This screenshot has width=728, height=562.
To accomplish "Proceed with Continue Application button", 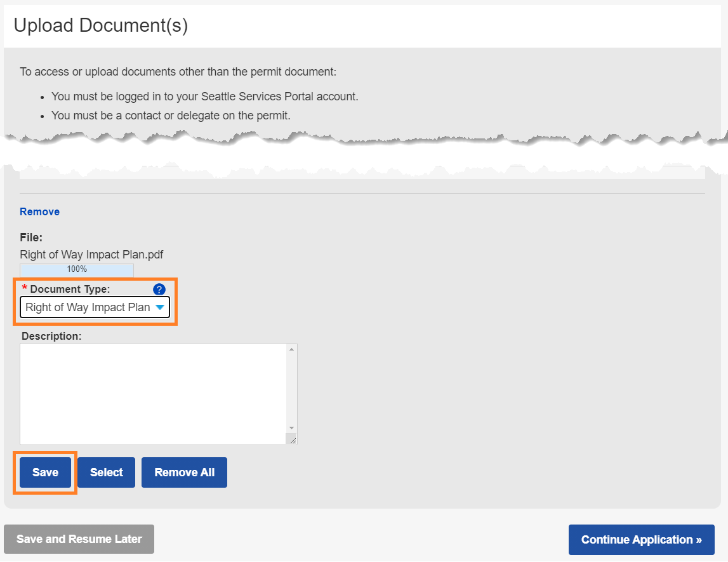I will click(641, 540).
